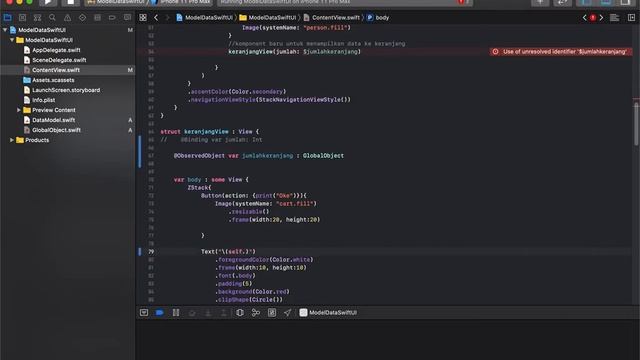Pause program execution
The width and height of the screenshot is (640, 360).
tap(176, 313)
